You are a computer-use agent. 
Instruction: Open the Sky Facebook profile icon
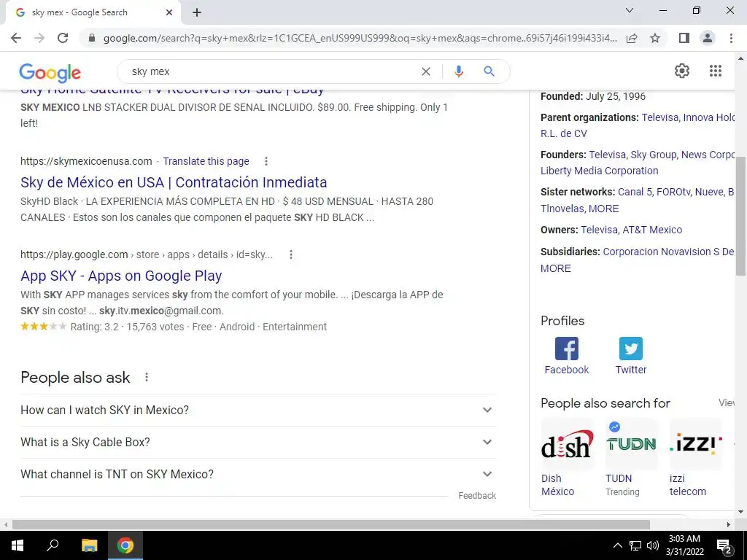[566, 349]
